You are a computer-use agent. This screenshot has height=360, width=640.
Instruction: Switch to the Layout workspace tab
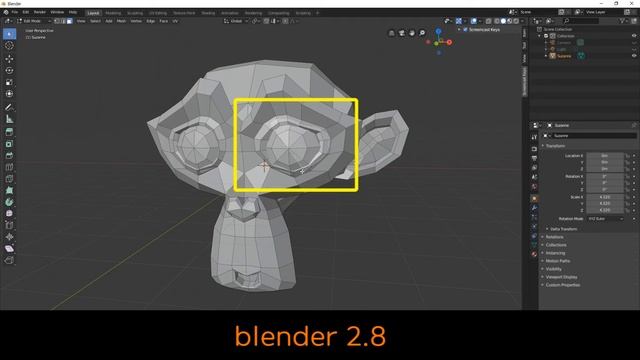(93, 13)
